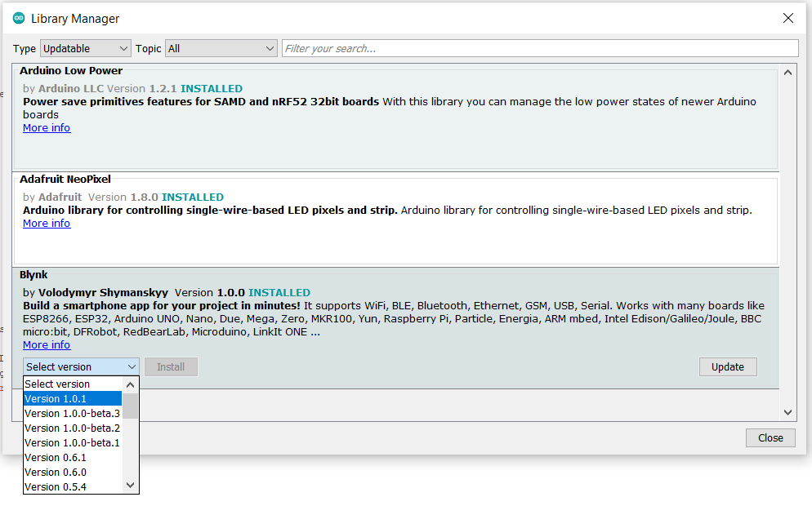Click the version list scrollbar thumb
Image resolution: width=812 pixels, height=506 pixels.
tap(131, 406)
